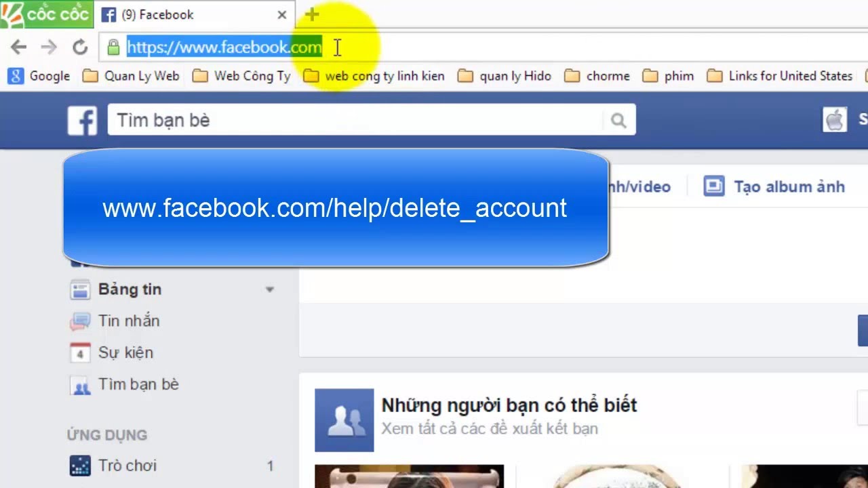Click the browser forward arrow
The width and height of the screenshot is (868, 488).
click(49, 47)
